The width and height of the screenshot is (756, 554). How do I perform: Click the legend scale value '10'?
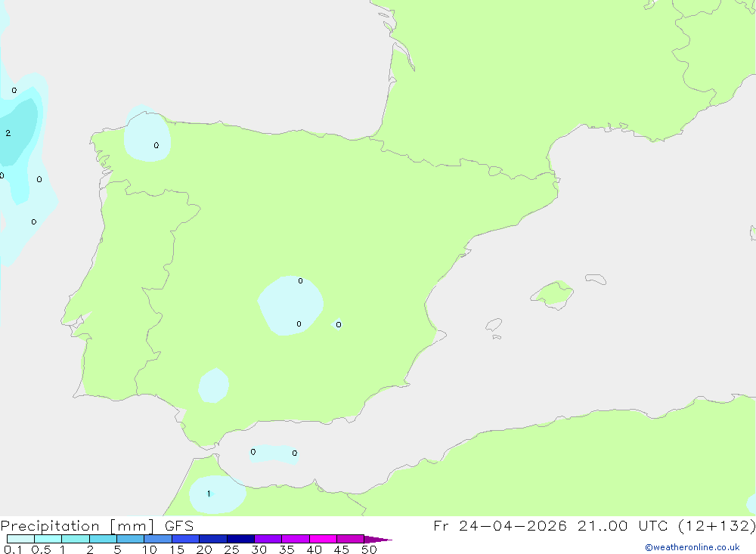click(150, 549)
